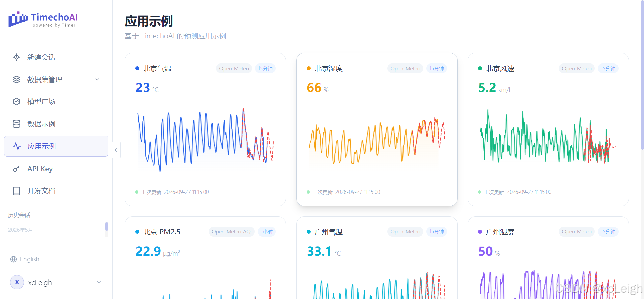Screen dimensions: 644x299
Task: Click the 历史会话 section label
Action: (x=19, y=215)
